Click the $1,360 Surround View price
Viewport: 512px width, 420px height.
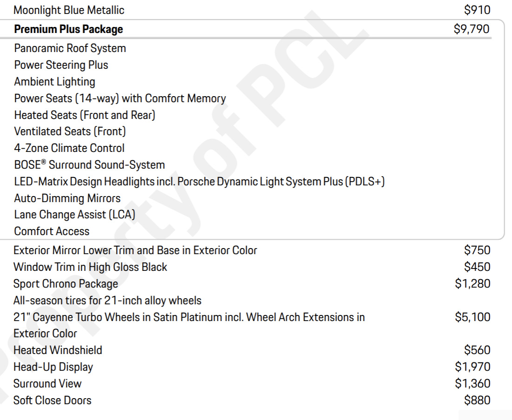click(x=473, y=384)
